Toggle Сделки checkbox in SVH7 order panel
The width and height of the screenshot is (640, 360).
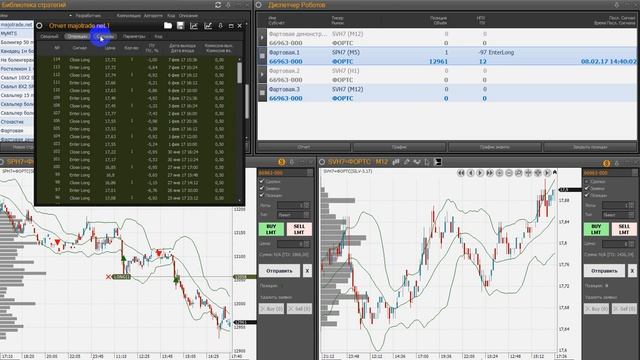coord(587,181)
